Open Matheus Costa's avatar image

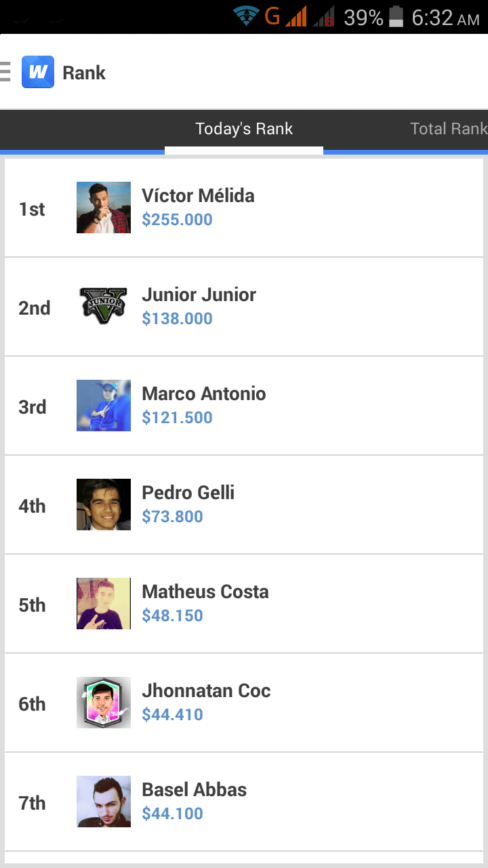coord(104,604)
